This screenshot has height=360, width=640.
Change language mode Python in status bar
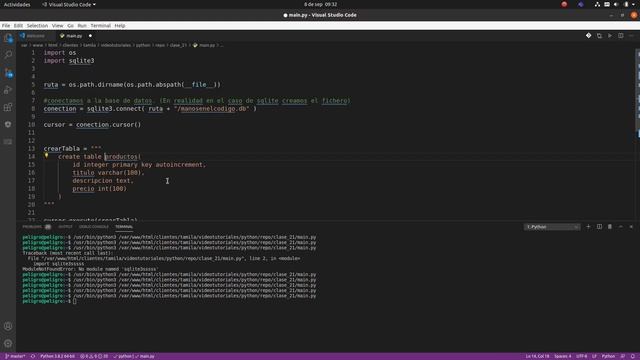(608, 356)
